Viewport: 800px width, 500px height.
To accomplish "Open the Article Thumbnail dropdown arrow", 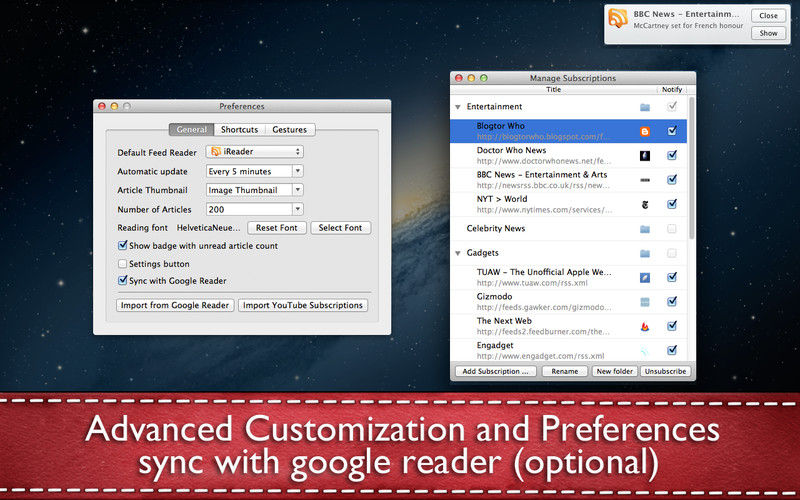I will [298, 190].
